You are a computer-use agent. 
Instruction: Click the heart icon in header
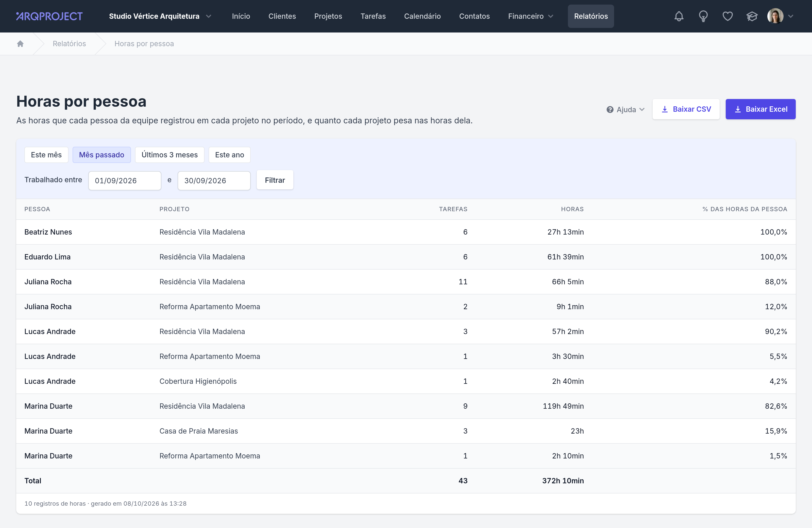[x=728, y=16]
